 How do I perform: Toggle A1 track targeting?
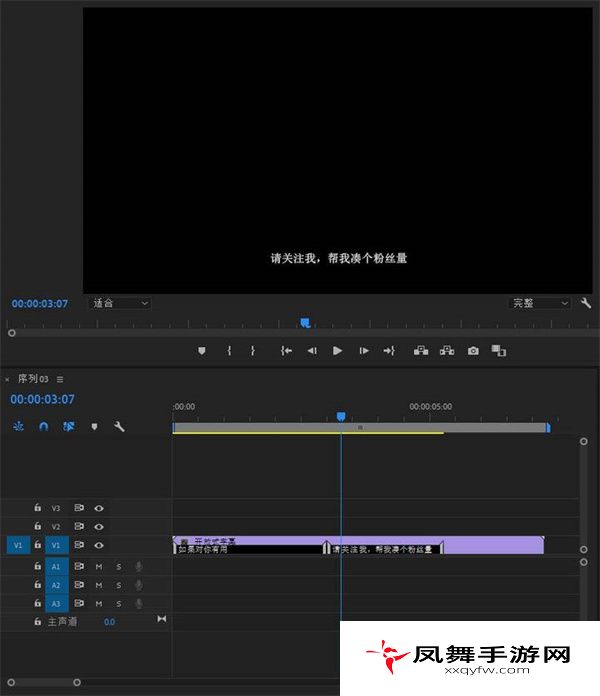56,567
